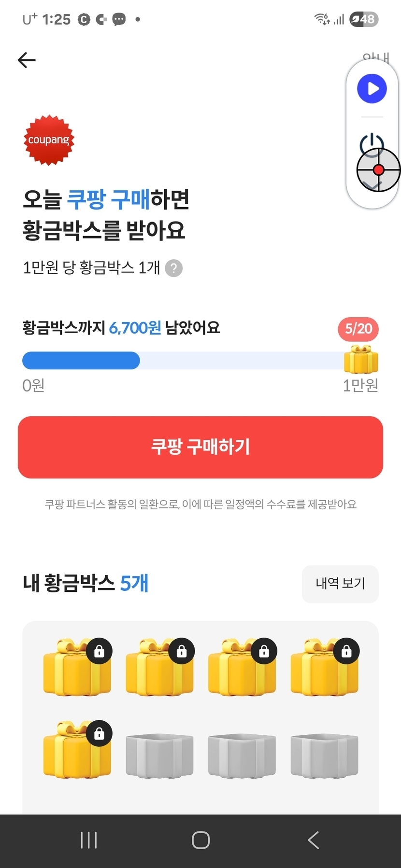The image size is (401, 868).
Task: Tap the gift box at progress bar end
Action: (361, 360)
